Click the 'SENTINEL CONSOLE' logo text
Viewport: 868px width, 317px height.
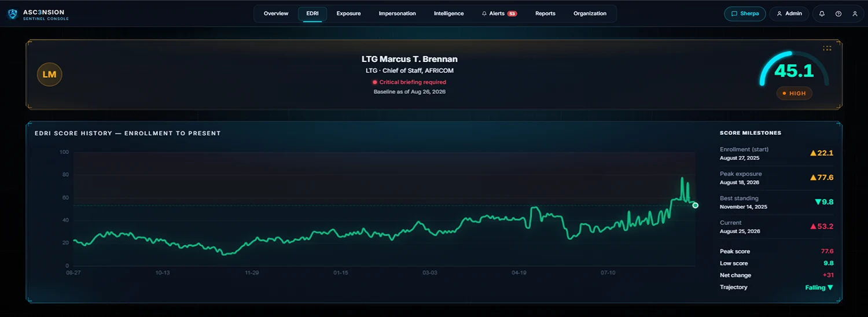(x=46, y=19)
